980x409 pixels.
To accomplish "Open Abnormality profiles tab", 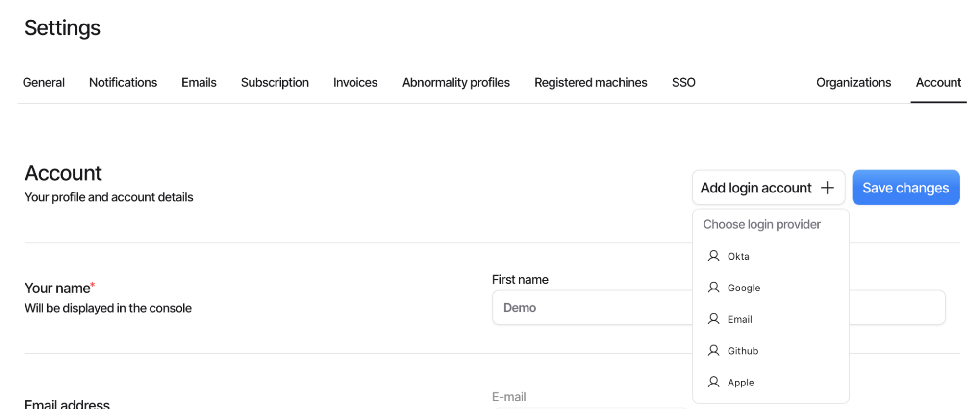I will point(456,82).
